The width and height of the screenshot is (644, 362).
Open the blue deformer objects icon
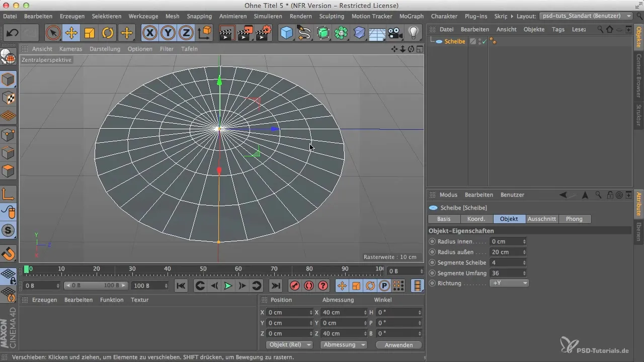(x=359, y=33)
